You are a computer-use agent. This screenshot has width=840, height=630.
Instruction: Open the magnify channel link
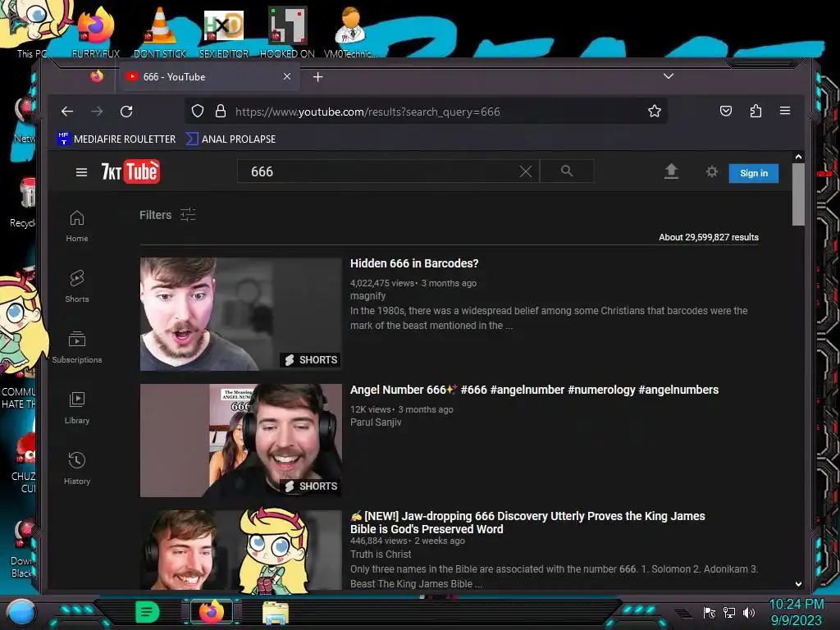click(367, 295)
